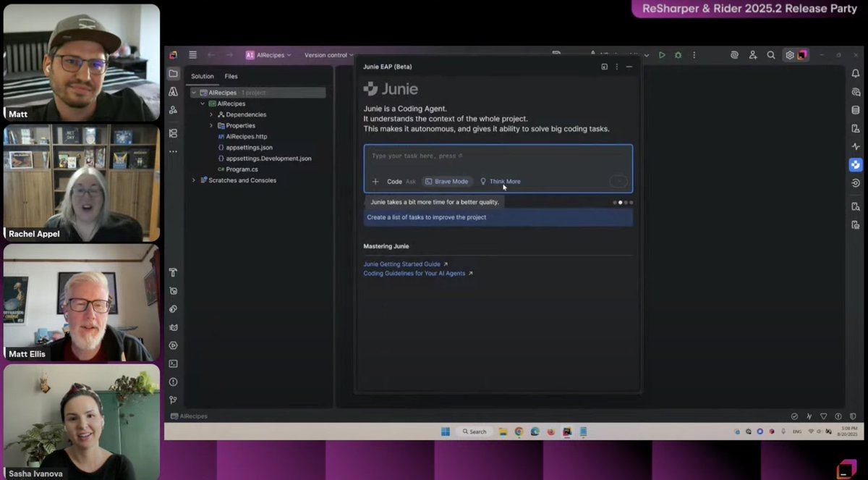Click suggestion Create a list of tasks to improve

(x=498, y=217)
